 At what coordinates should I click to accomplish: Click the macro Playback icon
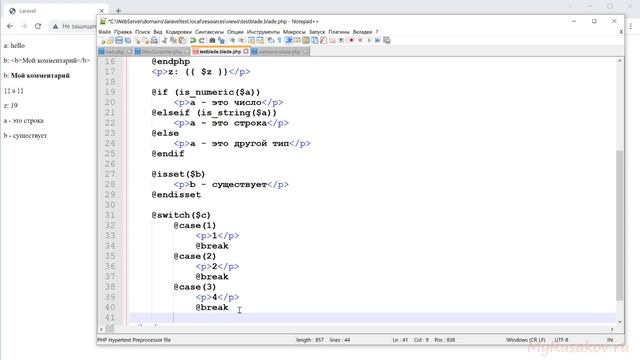[x=369, y=40]
